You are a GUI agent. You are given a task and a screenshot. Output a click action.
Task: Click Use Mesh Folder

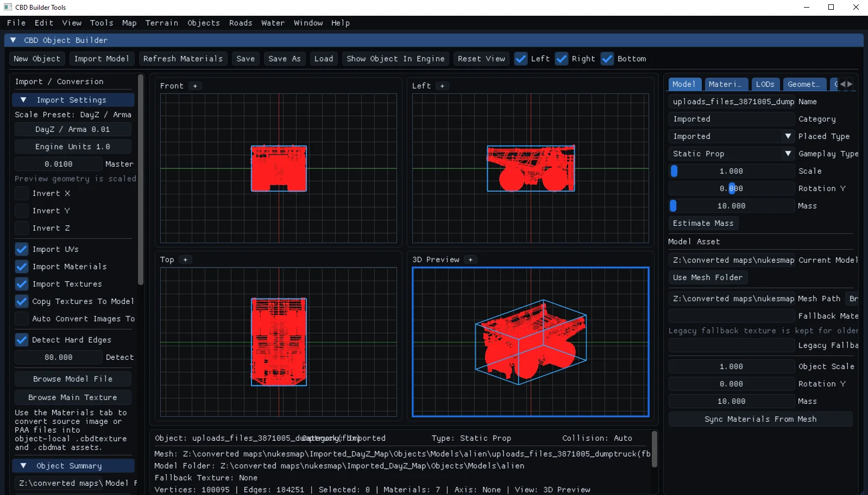(708, 277)
